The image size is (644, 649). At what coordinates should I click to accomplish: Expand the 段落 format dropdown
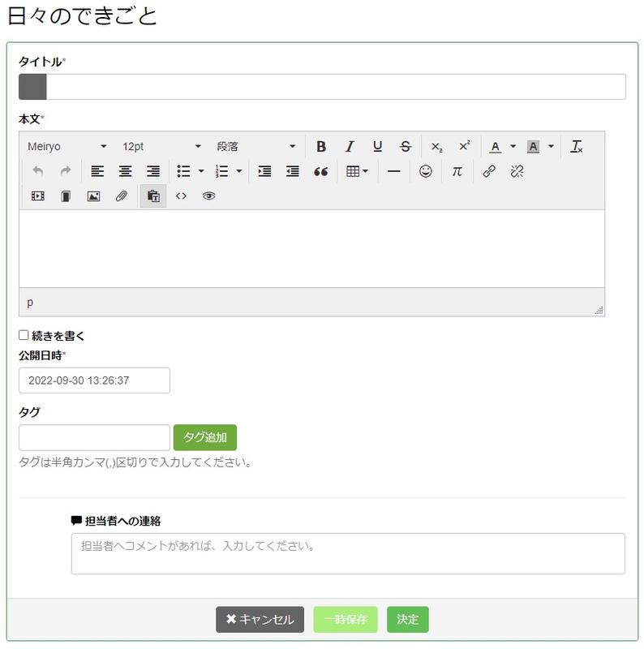pyautogui.click(x=255, y=147)
